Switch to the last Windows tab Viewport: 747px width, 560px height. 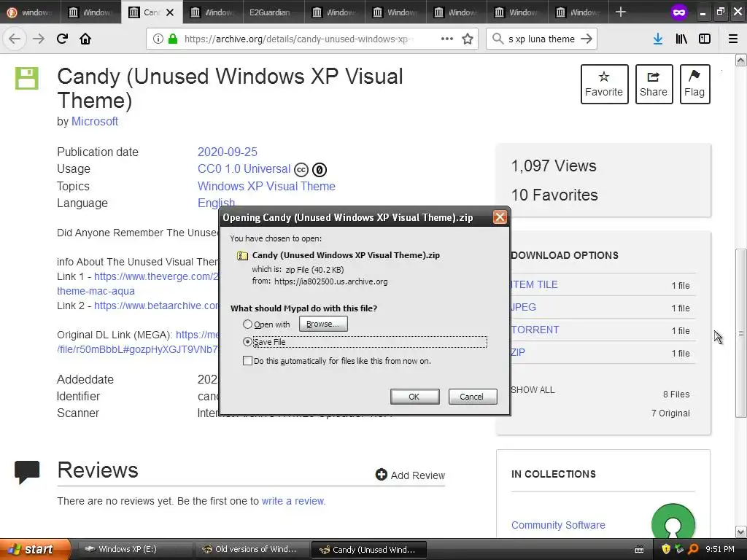(x=578, y=12)
